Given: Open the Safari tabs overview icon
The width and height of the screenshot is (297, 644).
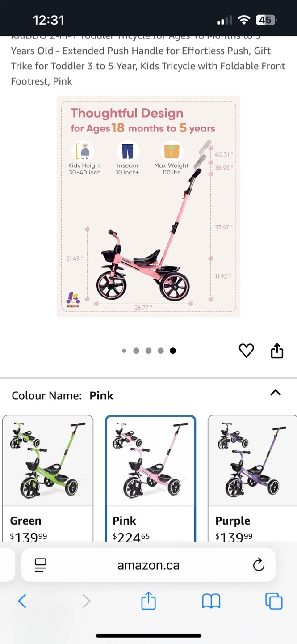Looking at the screenshot, I should pyautogui.click(x=274, y=601).
